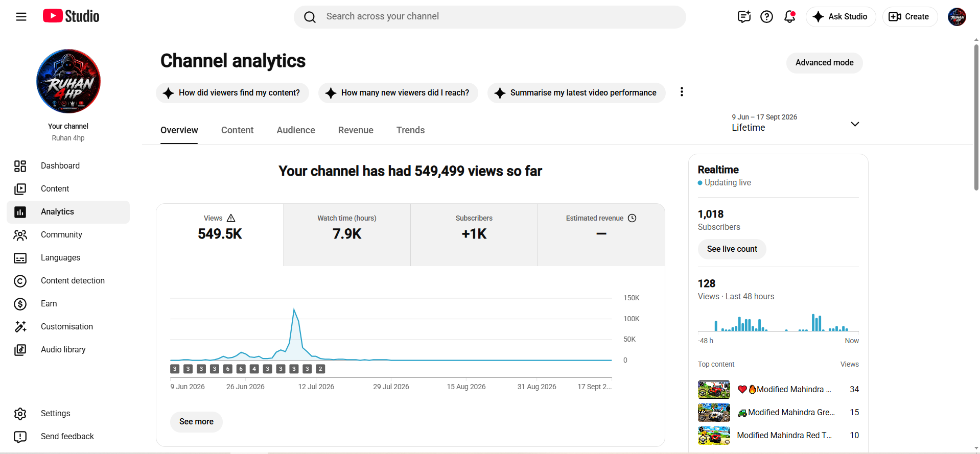Image resolution: width=980 pixels, height=454 pixels.
Task: Open the Customisation magic wand icon
Action: point(20,327)
